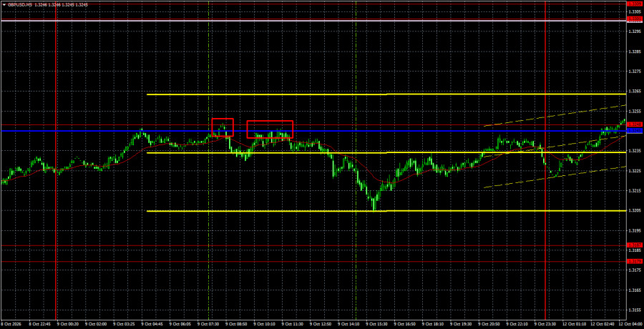The image size is (644, 329).
Task: Select the red 1.3179 price tag
Action: coord(633,261)
